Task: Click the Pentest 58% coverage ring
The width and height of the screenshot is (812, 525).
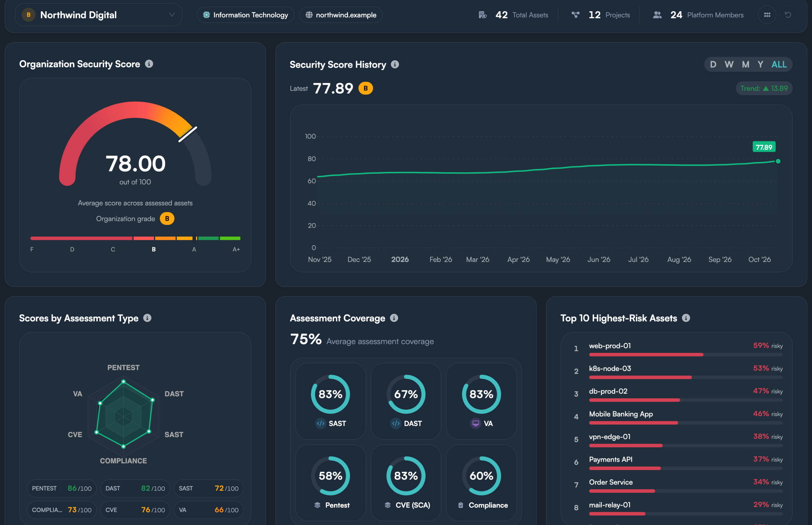Action: (330, 476)
